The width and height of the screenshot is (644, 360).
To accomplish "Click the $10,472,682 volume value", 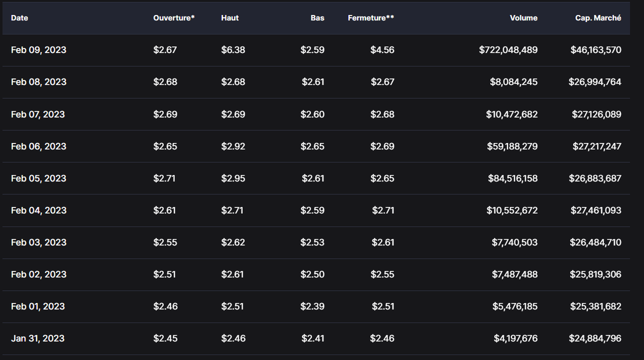I will pyautogui.click(x=512, y=114).
